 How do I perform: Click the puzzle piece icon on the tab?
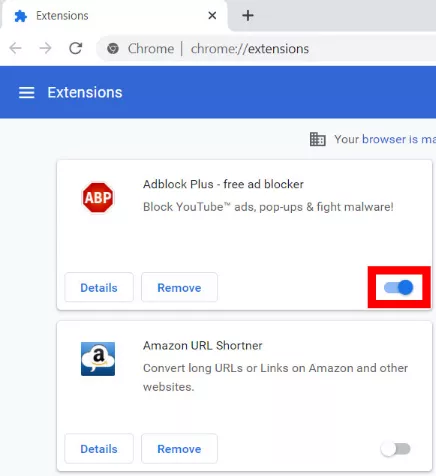21,16
